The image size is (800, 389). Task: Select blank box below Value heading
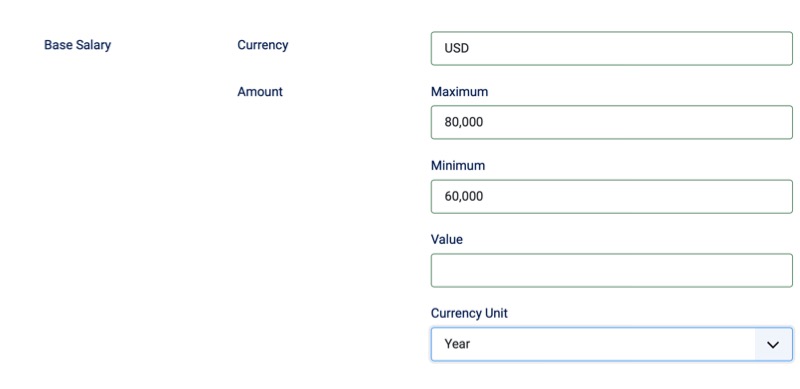[x=612, y=271]
